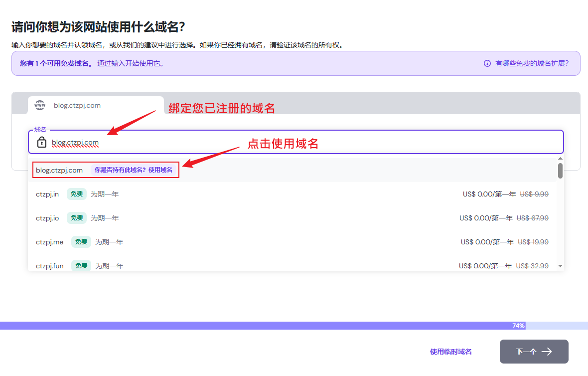
Task: Choose the ctzpj.io domain suggestion
Action: pos(47,218)
